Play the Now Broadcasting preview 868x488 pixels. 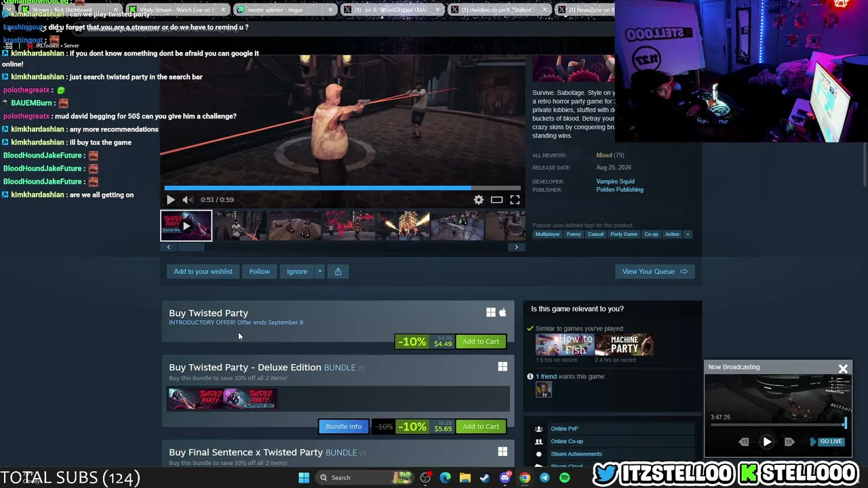click(x=767, y=442)
